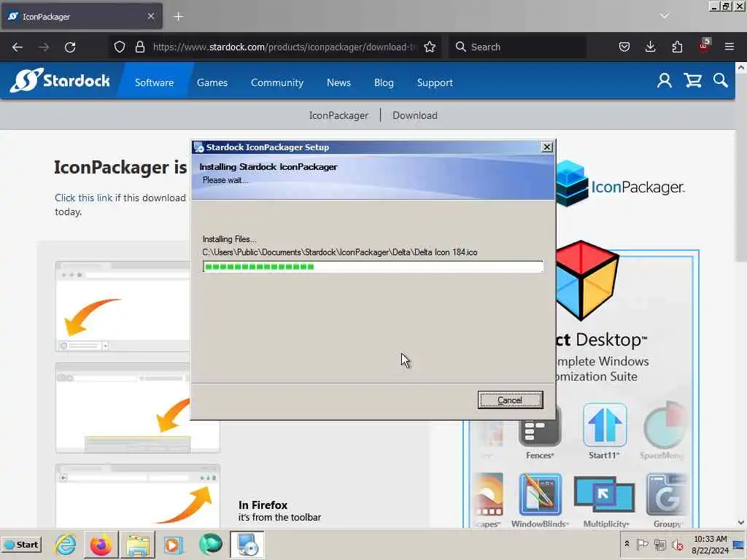
Task: Open the Firefox hamburger menu
Action: coord(729,47)
